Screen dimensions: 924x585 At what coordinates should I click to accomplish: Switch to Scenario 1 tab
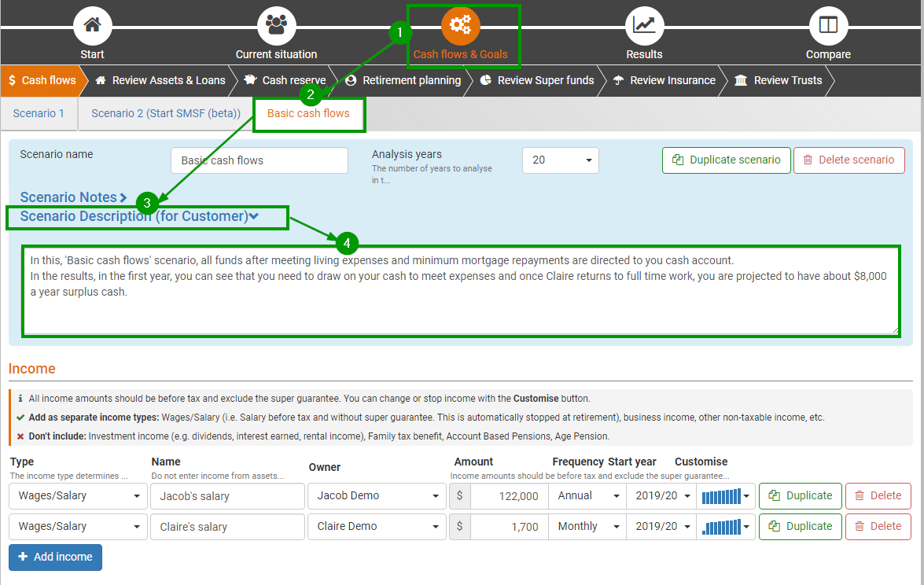39,113
